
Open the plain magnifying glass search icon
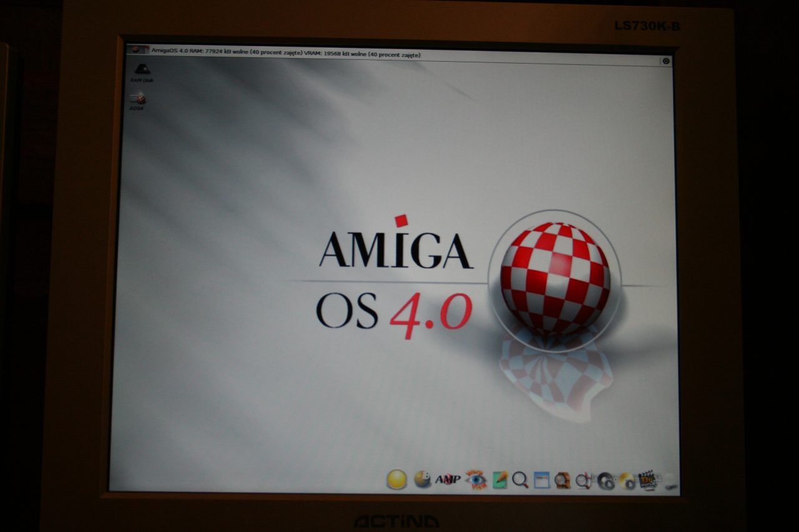coord(520,480)
